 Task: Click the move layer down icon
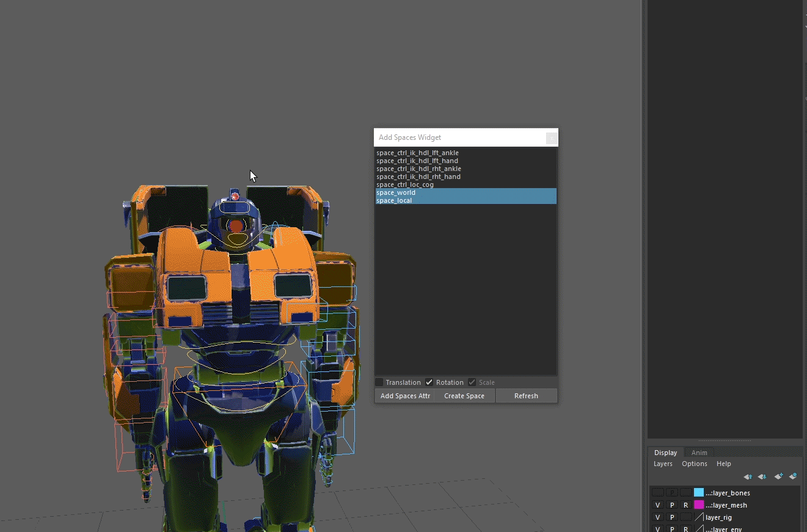click(x=762, y=476)
